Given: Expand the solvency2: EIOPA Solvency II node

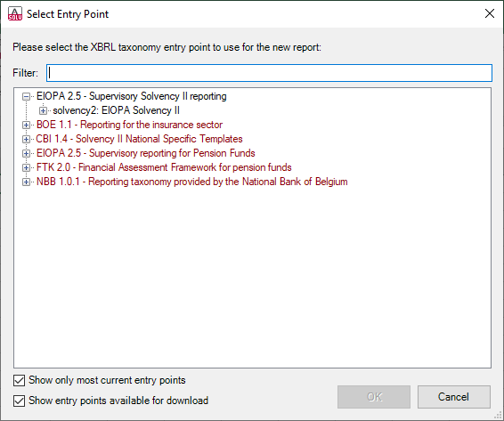Looking at the screenshot, I should click(43, 110).
